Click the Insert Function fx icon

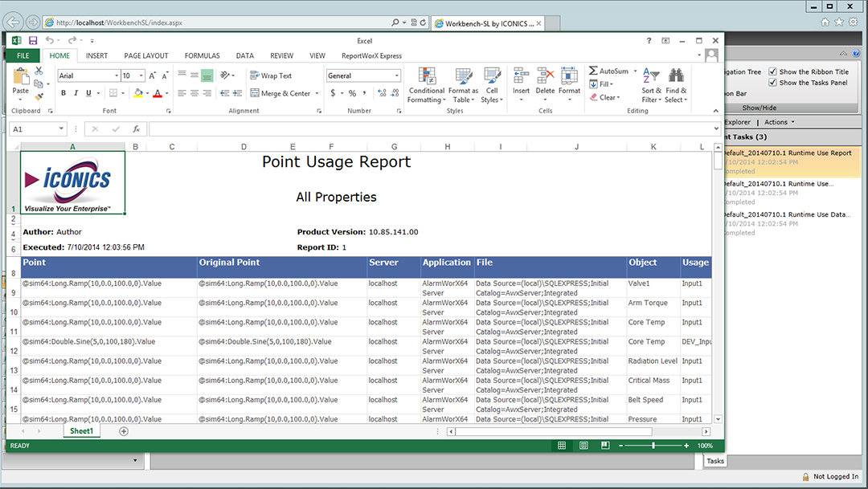point(137,128)
